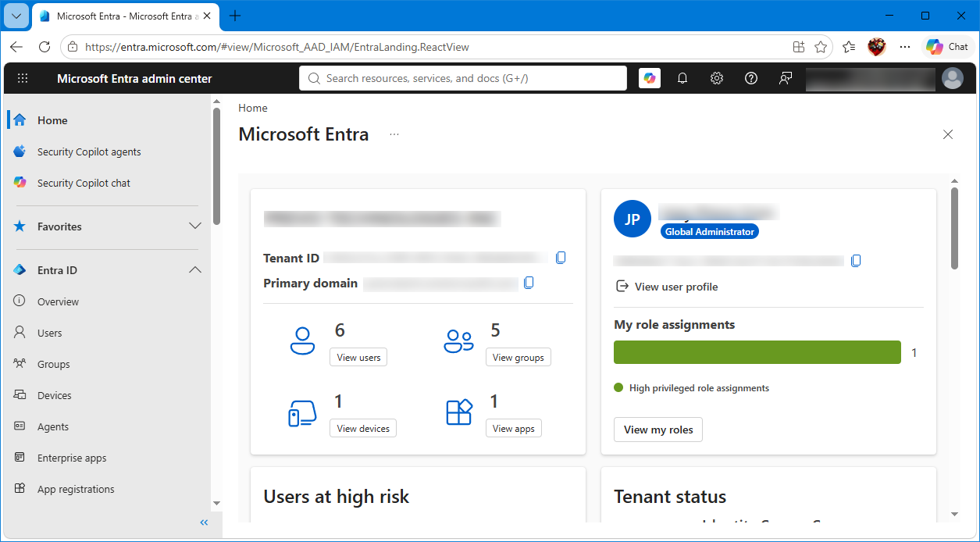This screenshot has height=542, width=980.
Task: Click the Home breadcrumb link
Action: coord(253,108)
